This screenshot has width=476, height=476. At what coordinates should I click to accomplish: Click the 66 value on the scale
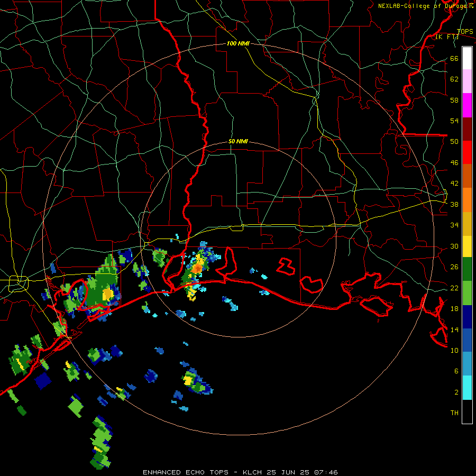(454, 58)
